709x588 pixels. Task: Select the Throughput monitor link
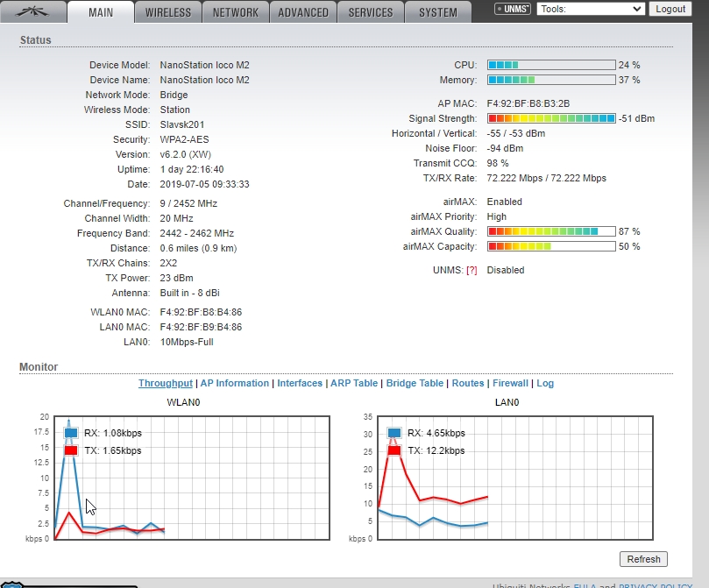click(x=166, y=383)
